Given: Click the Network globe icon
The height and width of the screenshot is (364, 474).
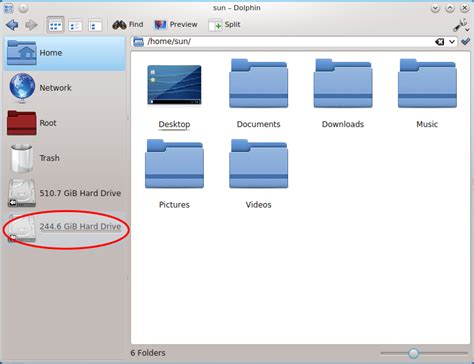Looking at the screenshot, I should pos(22,88).
